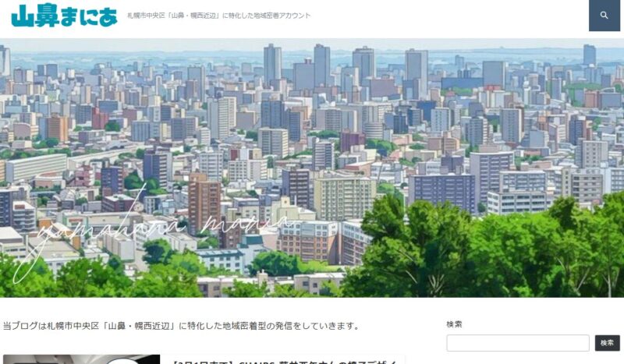This screenshot has width=624, height=364.
Task: Click the dark blue search toggle square
Action: pos(604,15)
